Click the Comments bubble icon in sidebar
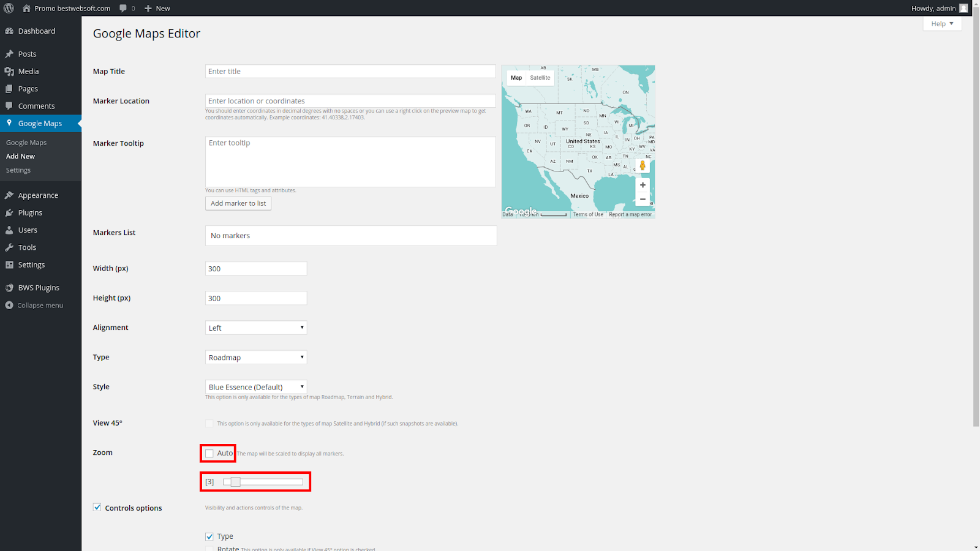Viewport: 980px width, 551px height. (x=9, y=106)
